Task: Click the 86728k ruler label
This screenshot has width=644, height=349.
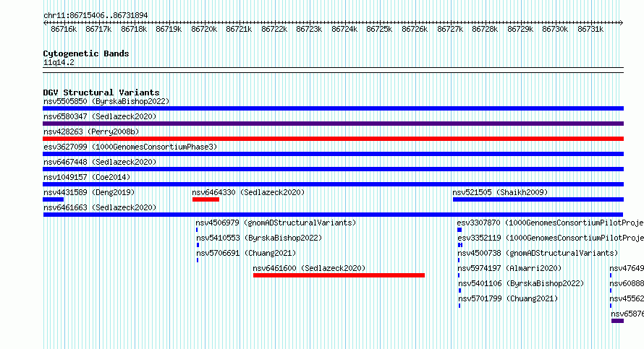Action: pyautogui.click(x=485, y=30)
